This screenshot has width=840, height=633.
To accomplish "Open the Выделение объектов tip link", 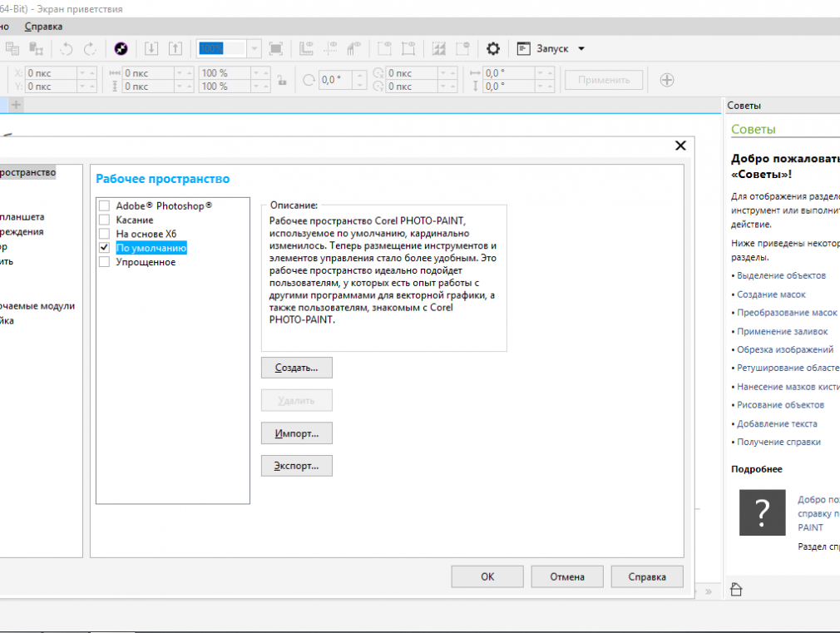I will [781, 275].
